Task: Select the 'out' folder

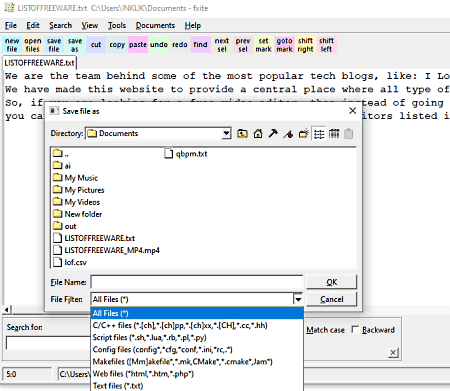Action: [x=65, y=226]
